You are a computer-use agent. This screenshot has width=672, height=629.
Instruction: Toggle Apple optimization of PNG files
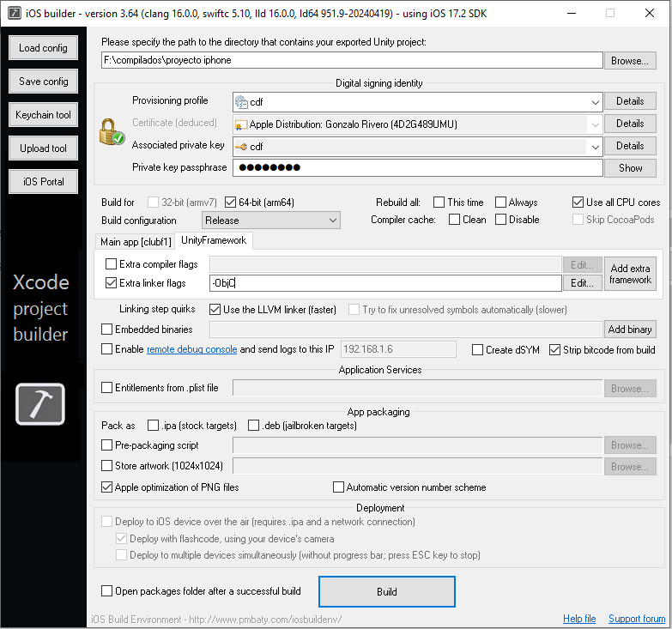[x=106, y=487]
